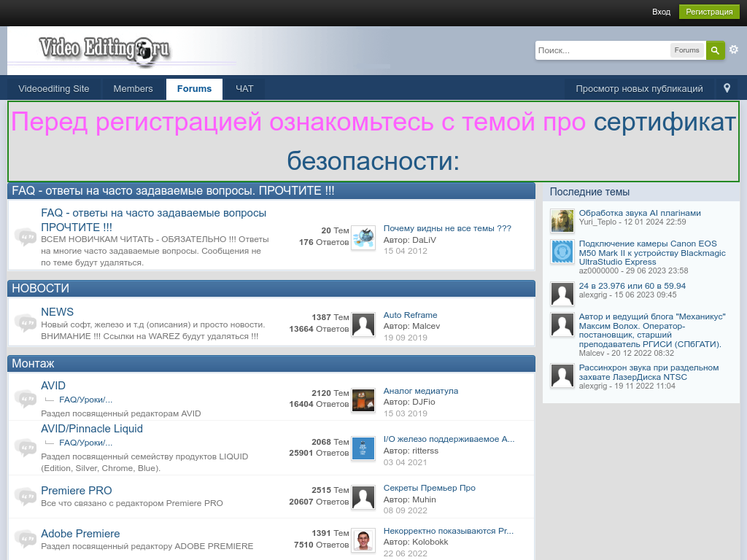The image size is (747, 560).
Task: Click the green search magnifier button
Action: 715,50
